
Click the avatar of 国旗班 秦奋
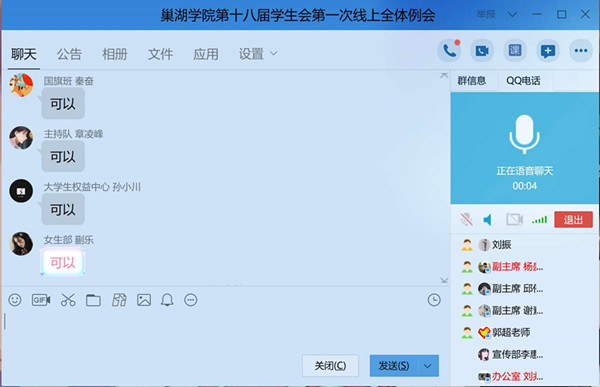point(21,85)
